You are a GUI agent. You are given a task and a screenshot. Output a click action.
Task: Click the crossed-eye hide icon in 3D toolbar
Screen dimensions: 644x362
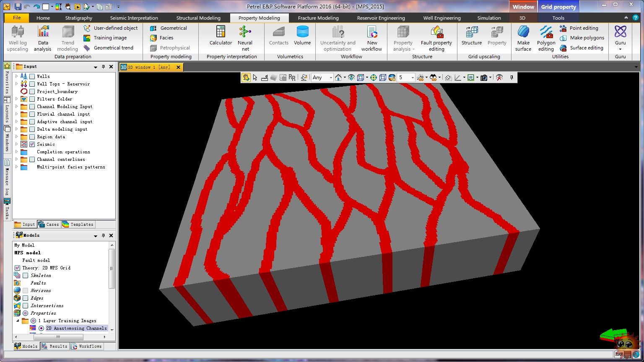pyautogui.click(x=499, y=78)
